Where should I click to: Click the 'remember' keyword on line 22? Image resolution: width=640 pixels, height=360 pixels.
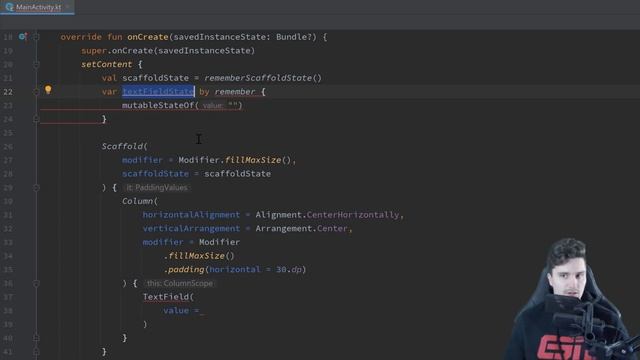click(235, 92)
